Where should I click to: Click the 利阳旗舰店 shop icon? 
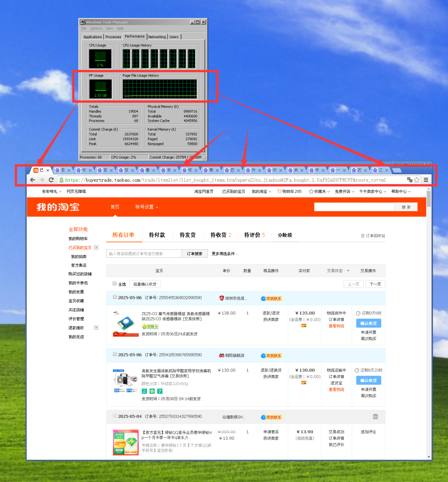click(x=222, y=355)
